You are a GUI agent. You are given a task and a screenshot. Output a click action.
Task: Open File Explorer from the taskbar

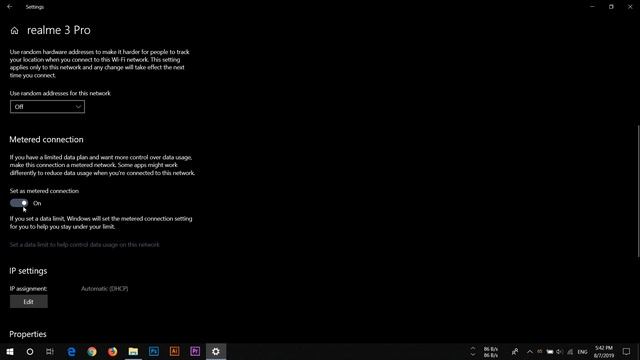pos(133,351)
